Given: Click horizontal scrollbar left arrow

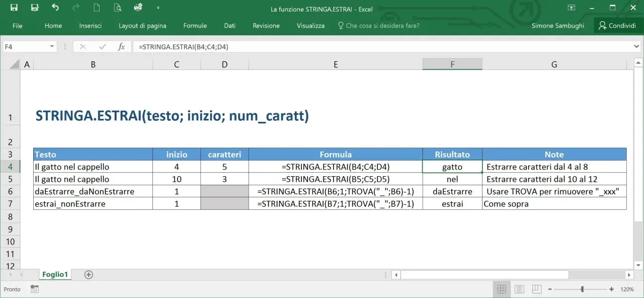Looking at the screenshot, I should tap(396, 275).
